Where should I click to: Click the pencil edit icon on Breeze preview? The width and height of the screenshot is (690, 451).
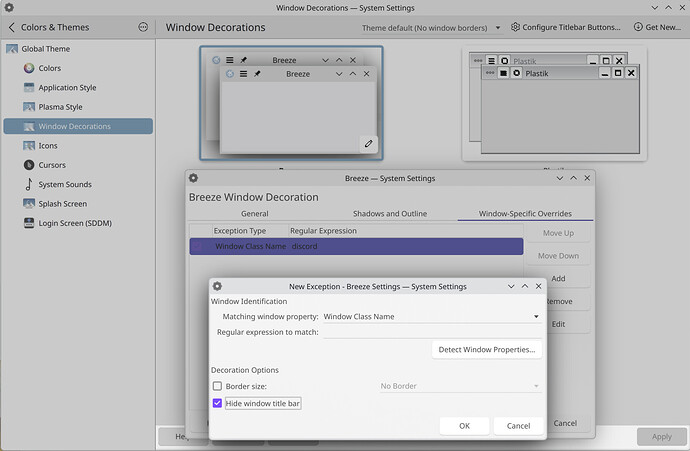(x=369, y=144)
